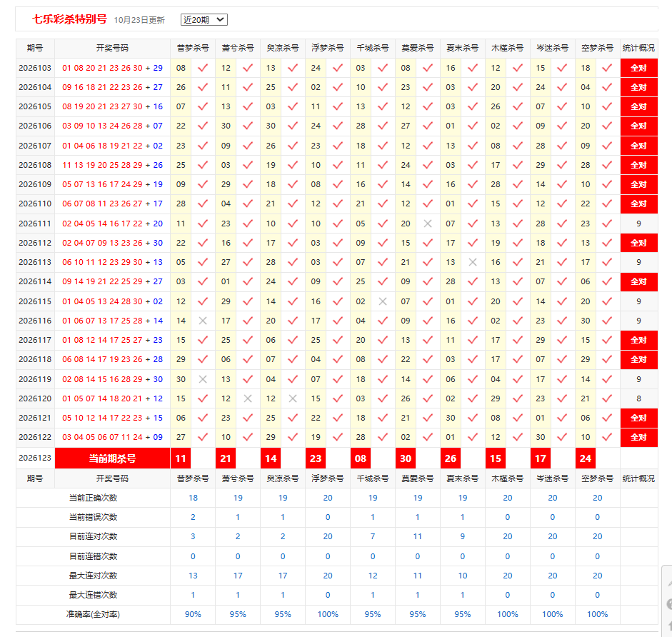Click the 目前连对次数 row label
The height and width of the screenshot is (637, 672).
coord(93,536)
